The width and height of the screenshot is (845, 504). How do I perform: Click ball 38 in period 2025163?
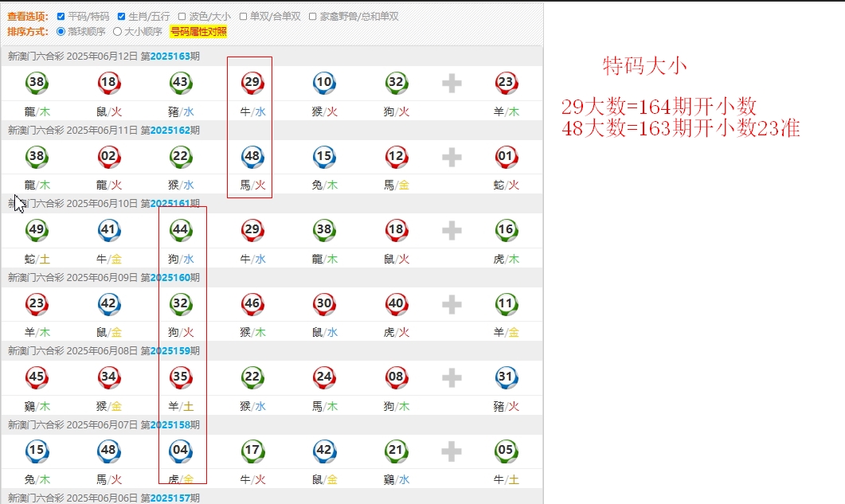[x=37, y=83]
